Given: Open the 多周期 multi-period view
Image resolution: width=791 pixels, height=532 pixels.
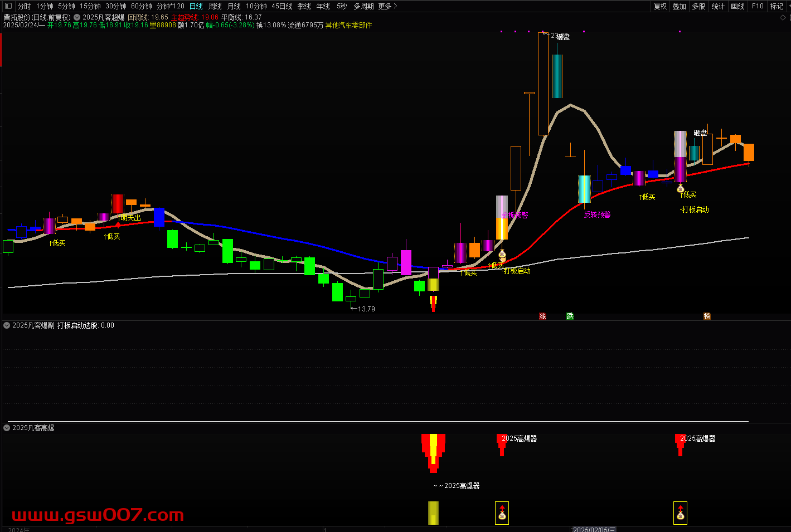Looking at the screenshot, I should (363, 6).
